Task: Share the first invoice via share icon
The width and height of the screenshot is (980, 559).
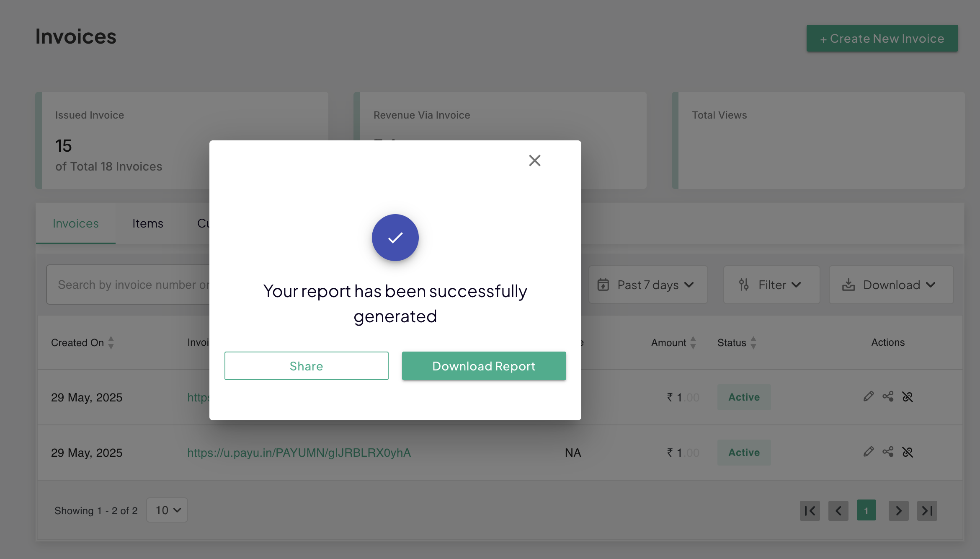Action: tap(888, 396)
